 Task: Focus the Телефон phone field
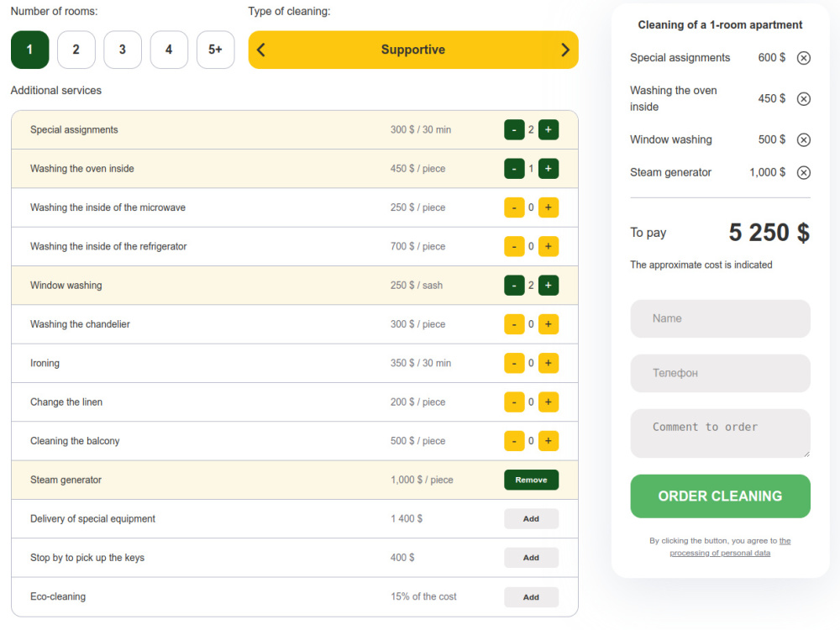(x=720, y=374)
